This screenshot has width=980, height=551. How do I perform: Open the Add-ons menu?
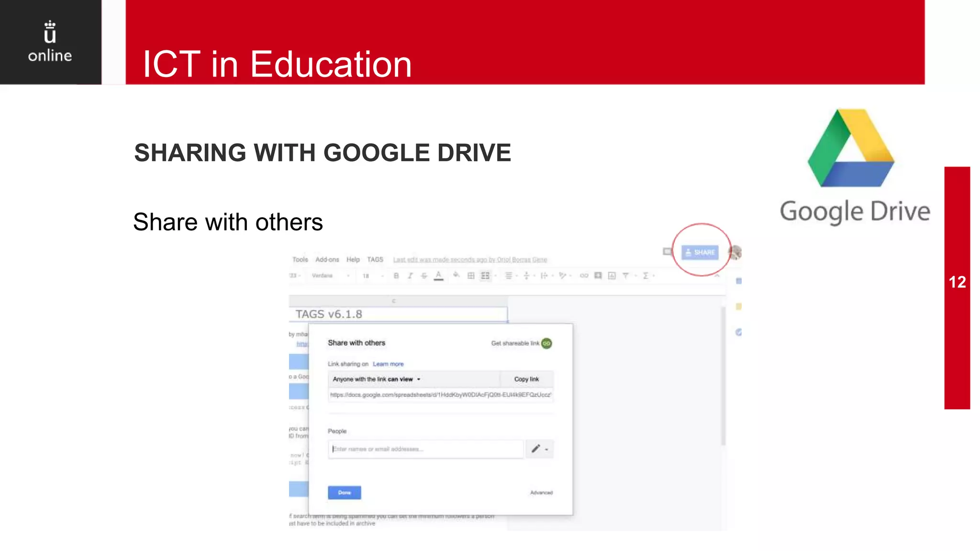[327, 259]
